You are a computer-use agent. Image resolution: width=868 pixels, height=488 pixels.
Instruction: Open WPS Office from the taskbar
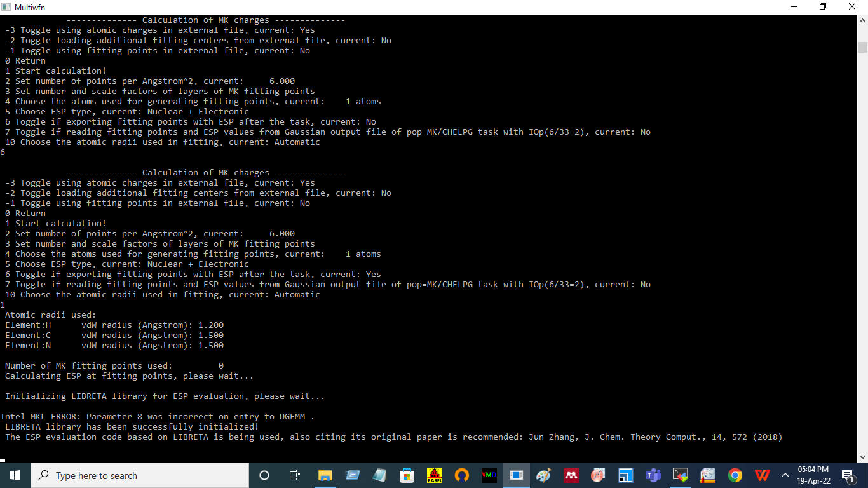(x=763, y=475)
